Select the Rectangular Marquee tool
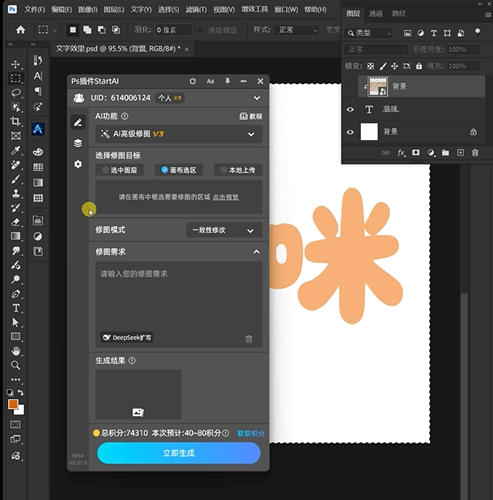 (16, 78)
